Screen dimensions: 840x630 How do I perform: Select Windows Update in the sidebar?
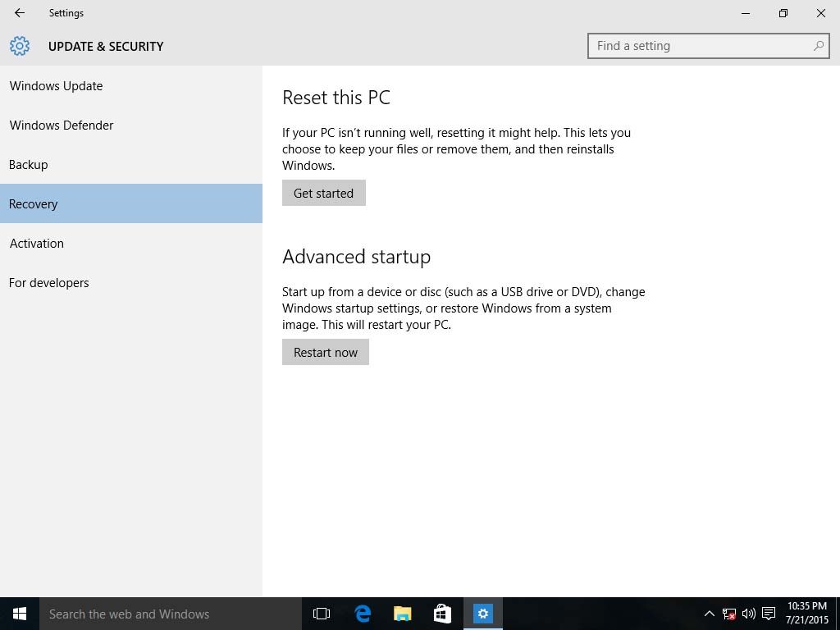[56, 86]
